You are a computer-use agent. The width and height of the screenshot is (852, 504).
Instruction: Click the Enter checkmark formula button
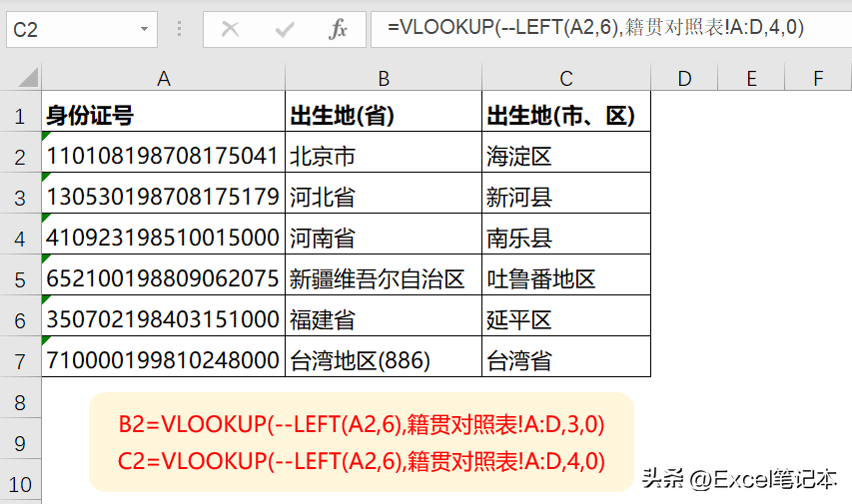click(x=285, y=29)
